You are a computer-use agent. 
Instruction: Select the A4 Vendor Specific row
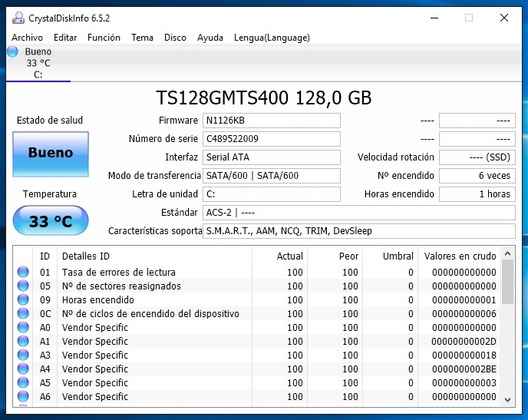(257, 369)
